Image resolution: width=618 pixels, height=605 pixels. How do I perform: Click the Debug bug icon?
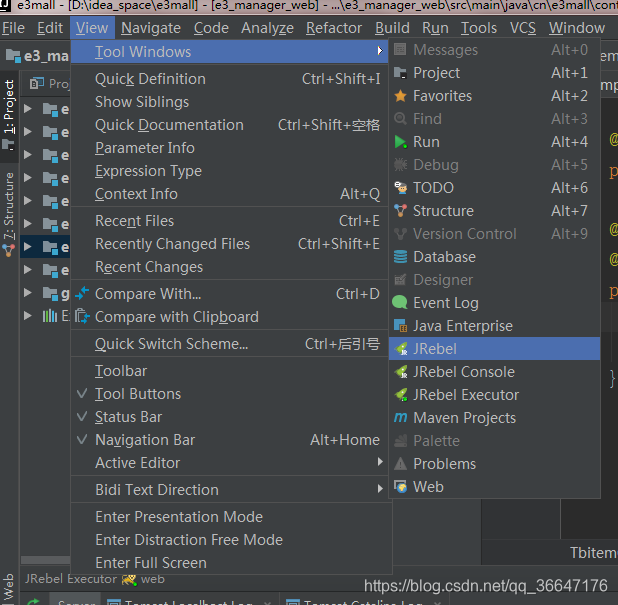click(x=400, y=165)
